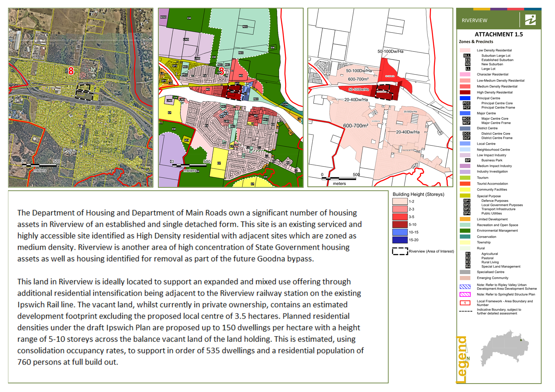Click the DCF District Centre Frame badge
Image resolution: width=555 pixels, height=392 pixels.
[466, 138]
